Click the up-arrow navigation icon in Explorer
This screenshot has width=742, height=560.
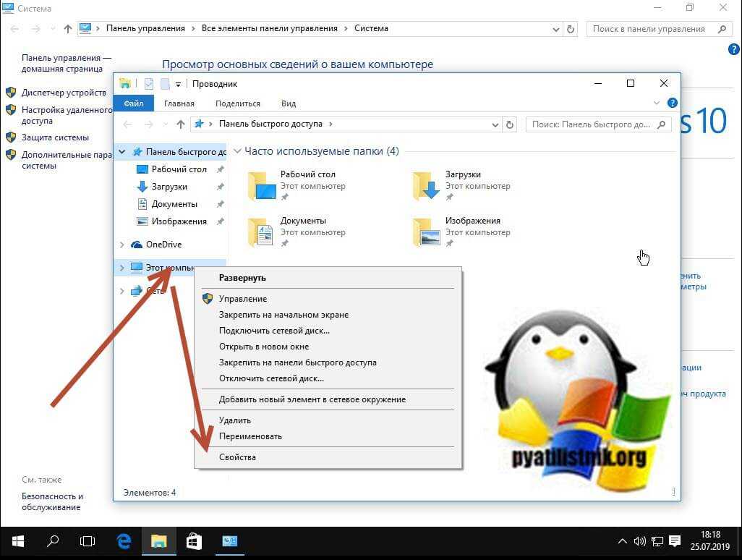coord(181,124)
